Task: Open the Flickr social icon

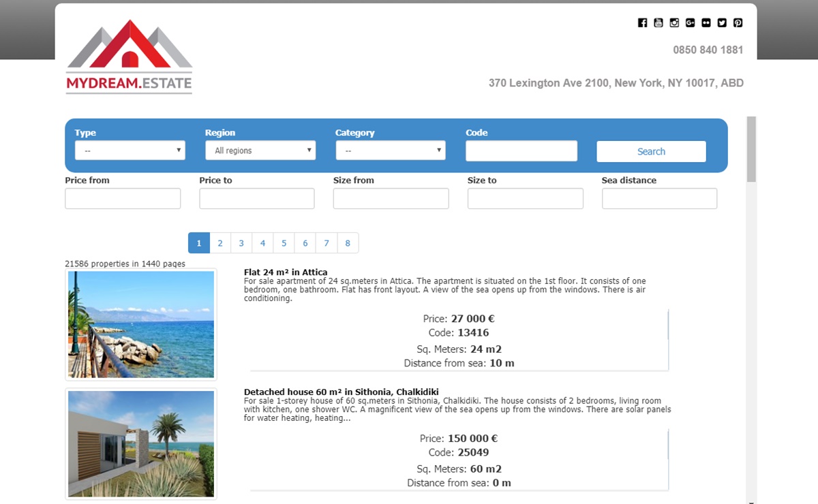Action: pos(706,22)
